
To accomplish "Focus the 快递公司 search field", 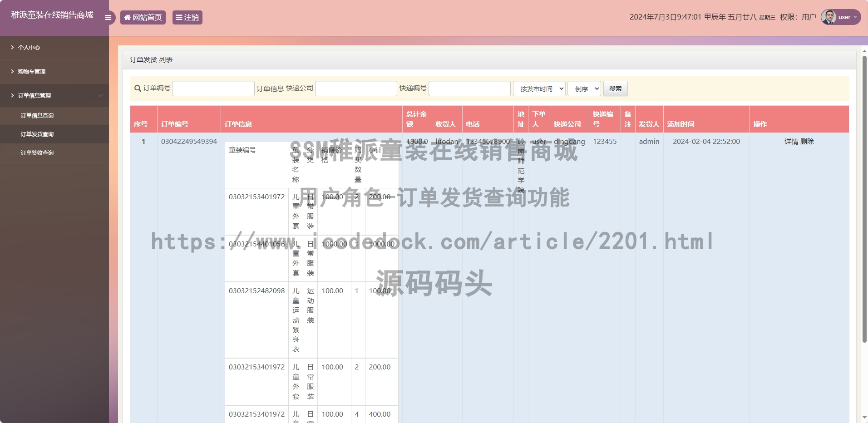I will pyautogui.click(x=356, y=89).
